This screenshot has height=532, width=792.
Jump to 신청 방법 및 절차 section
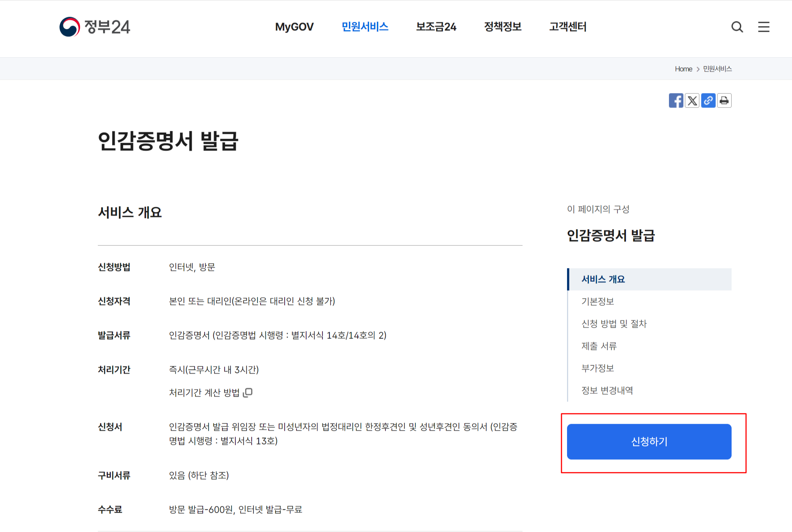point(614,324)
